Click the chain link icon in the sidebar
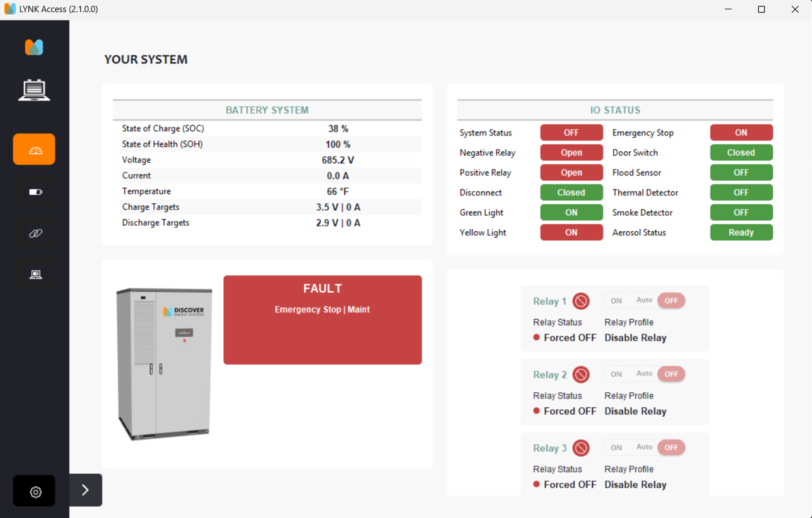Image resolution: width=812 pixels, height=518 pixels. (x=35, y=233)
